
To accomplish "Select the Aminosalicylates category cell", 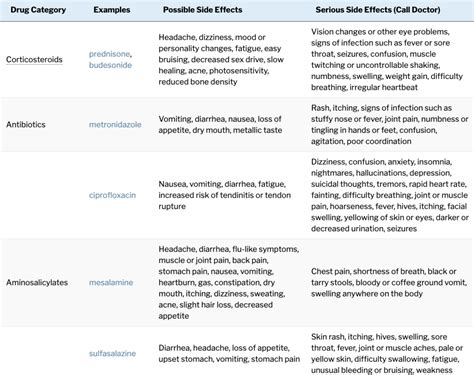I will [37, 283].
